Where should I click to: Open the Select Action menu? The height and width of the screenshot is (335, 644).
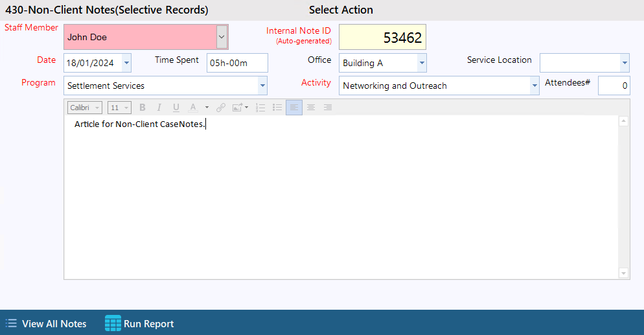click(x=341, y=10)
